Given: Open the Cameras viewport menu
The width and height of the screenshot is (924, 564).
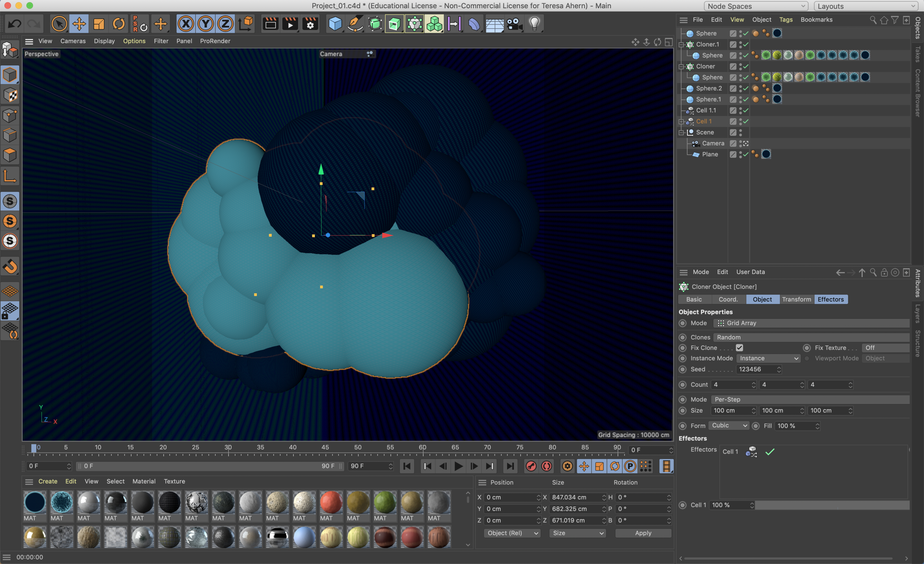Looking at the screenshot, I should coord(73,41).
